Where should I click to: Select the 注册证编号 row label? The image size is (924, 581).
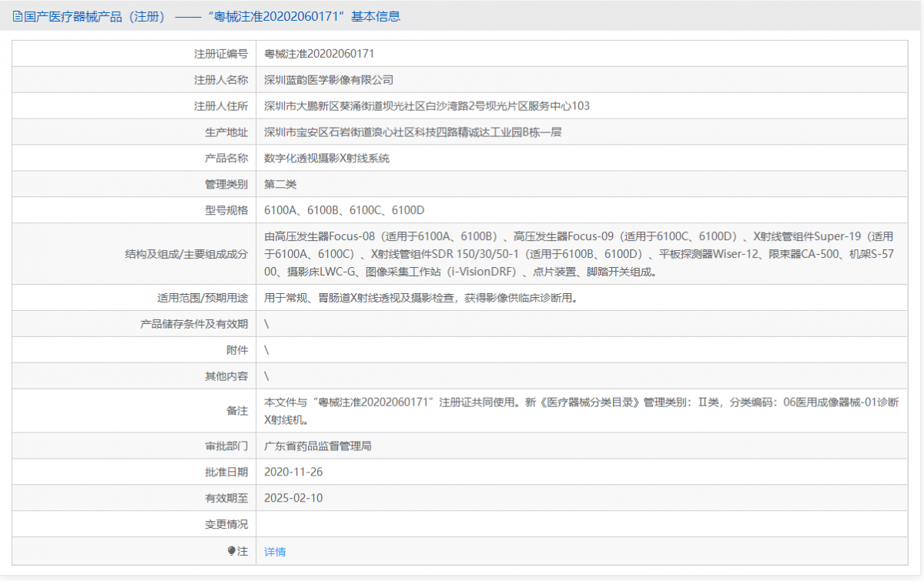[x=221, y=52]
